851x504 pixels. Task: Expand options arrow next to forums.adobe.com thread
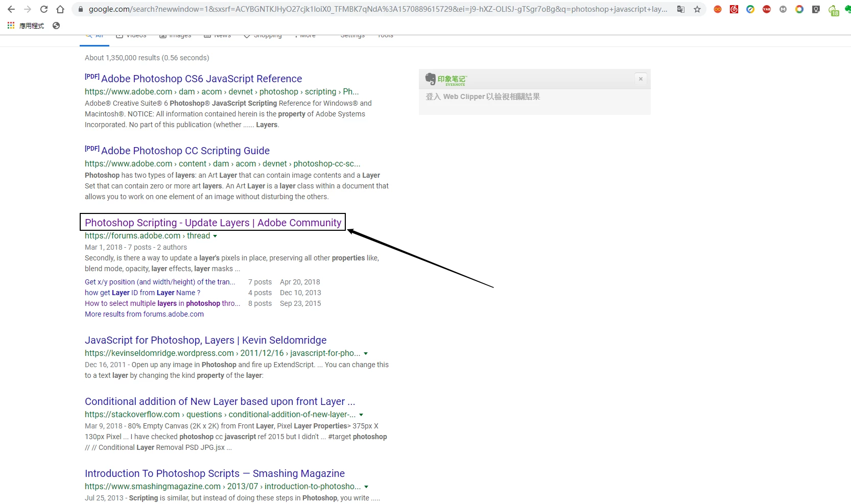click(215, 236)
